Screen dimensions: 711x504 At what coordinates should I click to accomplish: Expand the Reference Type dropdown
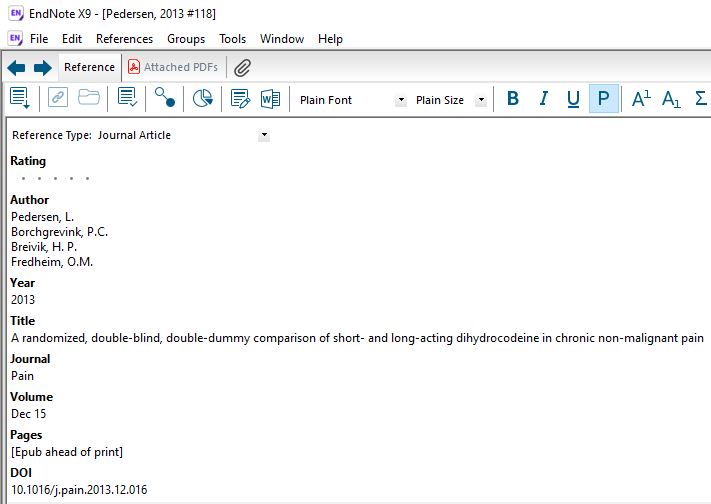coord(264,135)
